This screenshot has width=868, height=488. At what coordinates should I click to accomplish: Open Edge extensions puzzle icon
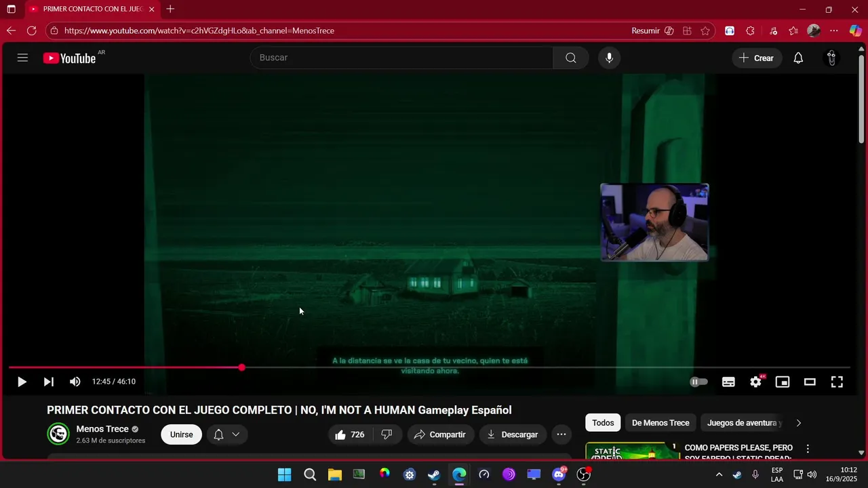750,30
